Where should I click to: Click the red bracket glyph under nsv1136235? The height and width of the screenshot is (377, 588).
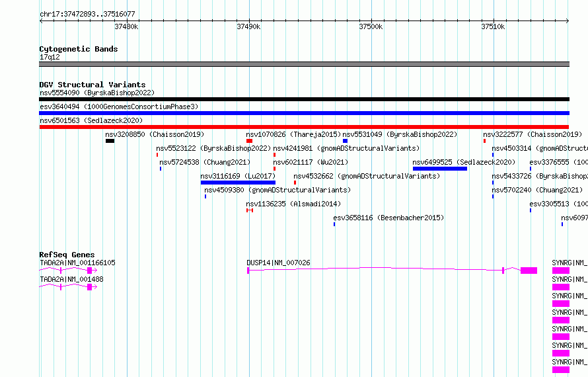tap(250, 210)
